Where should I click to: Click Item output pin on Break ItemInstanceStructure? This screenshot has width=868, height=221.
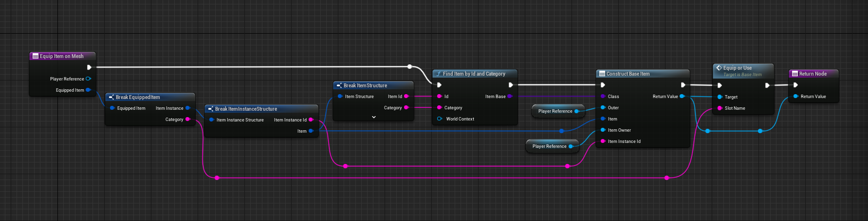[311, 131]
